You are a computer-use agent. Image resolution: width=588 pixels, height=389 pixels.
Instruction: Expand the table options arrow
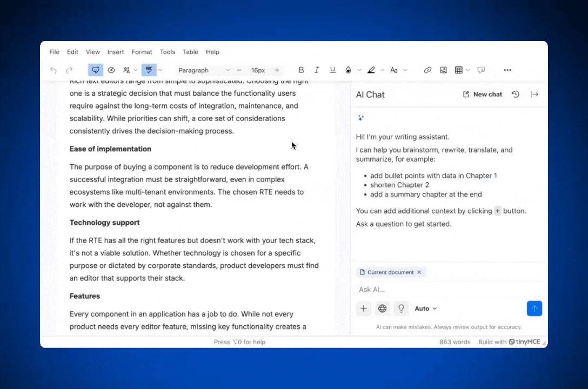pos(467,70)
